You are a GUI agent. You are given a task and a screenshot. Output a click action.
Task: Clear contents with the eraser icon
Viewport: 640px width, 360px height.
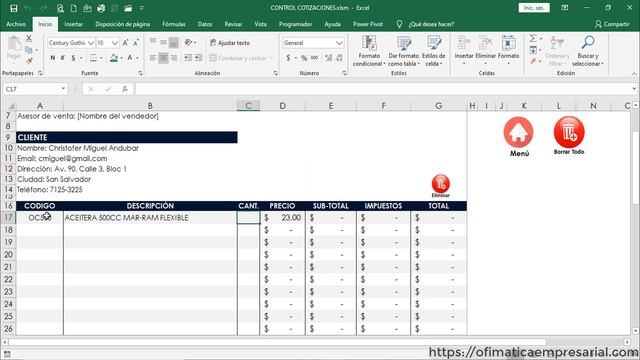point(533,61)
